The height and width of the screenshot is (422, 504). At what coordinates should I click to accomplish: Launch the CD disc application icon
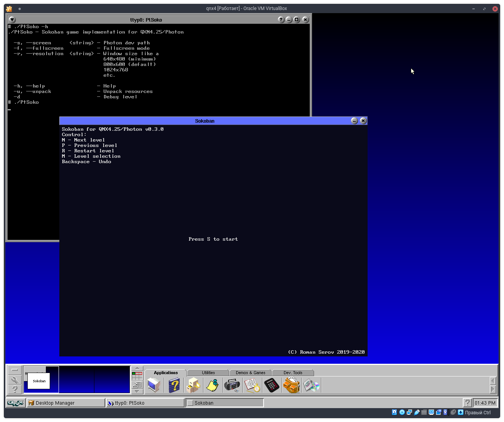point(311,385)
